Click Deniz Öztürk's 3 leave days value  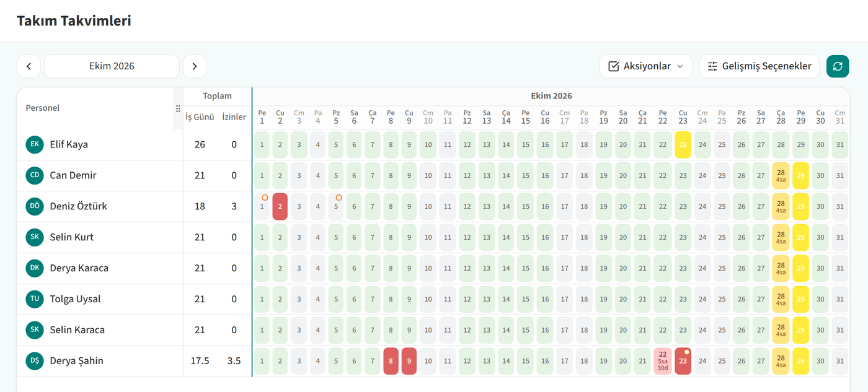click(234, 206)
